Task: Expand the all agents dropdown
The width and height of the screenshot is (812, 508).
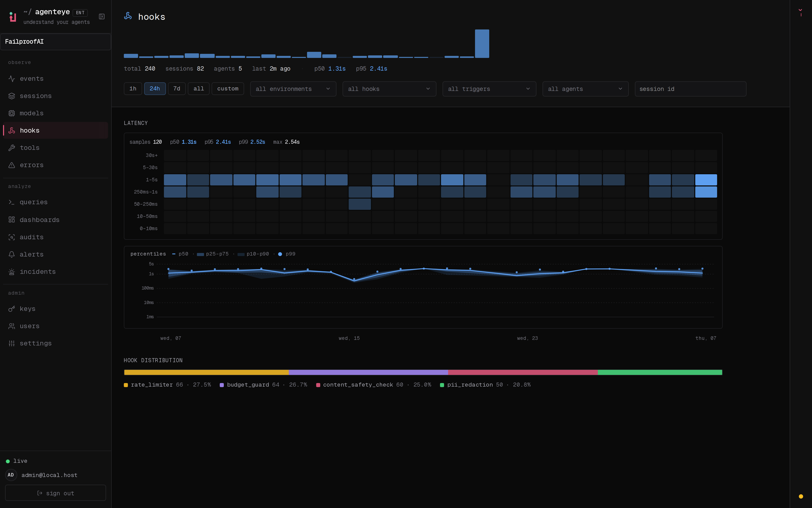Action: [x=585, y=89]
